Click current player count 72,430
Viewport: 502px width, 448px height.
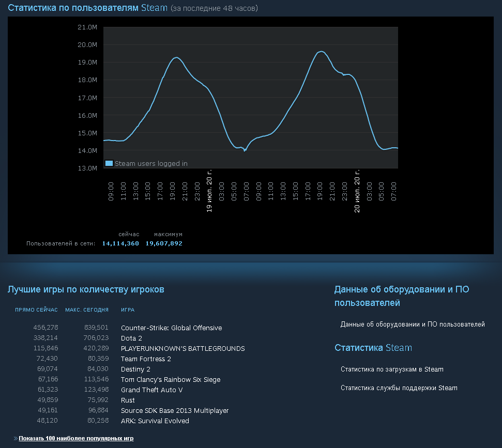click(x=47, y=359)
